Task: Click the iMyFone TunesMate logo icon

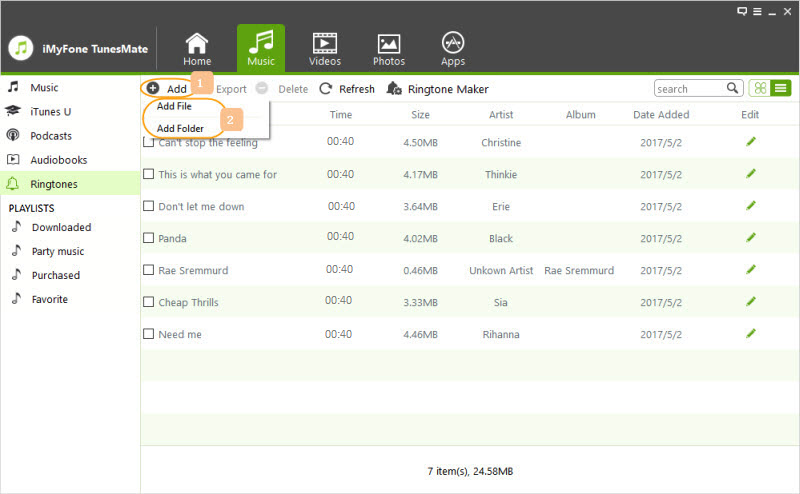Action: pos(21,48)
